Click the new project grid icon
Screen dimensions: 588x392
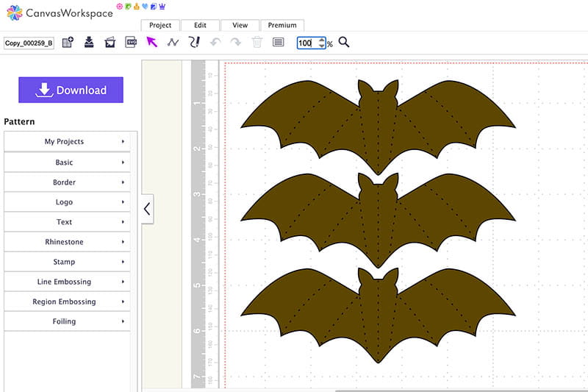pyautogui.click(x=68, y=43)
